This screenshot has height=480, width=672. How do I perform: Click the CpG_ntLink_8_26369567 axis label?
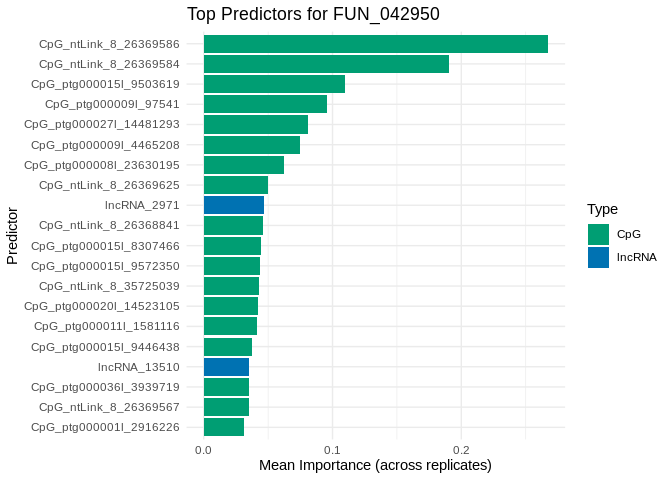coord(109,407)
